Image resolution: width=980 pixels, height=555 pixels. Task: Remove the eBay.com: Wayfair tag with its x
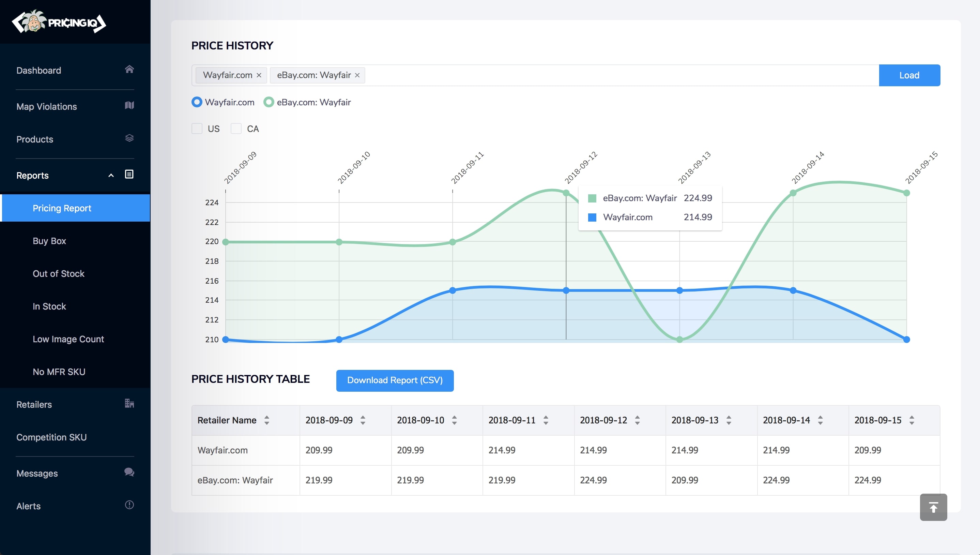click(357, 75)
